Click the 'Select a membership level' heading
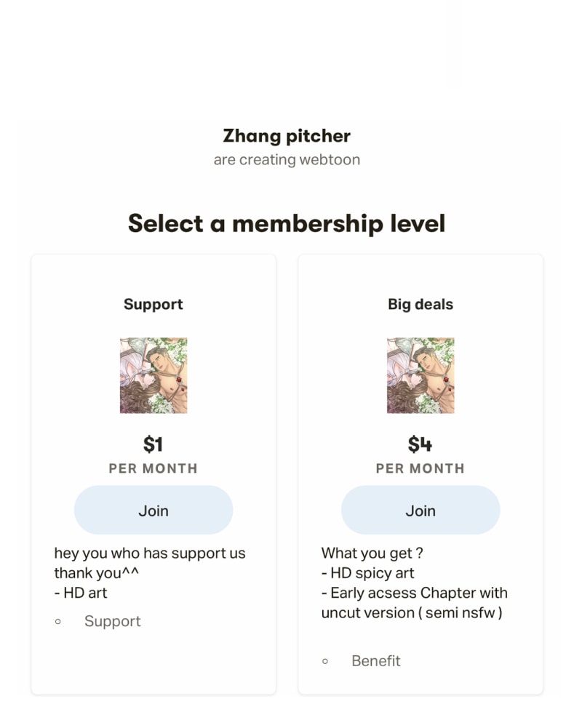This screenshot has width=582, height=728. 287,223
